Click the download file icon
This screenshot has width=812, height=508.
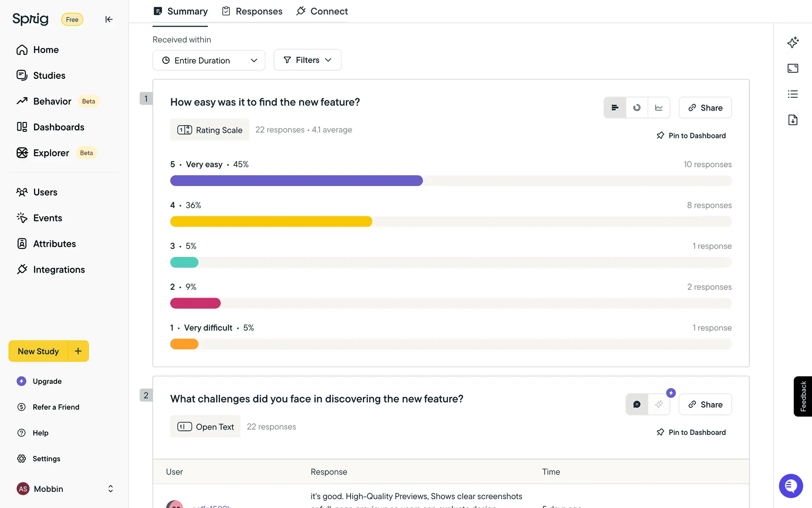tap(793, 120)
